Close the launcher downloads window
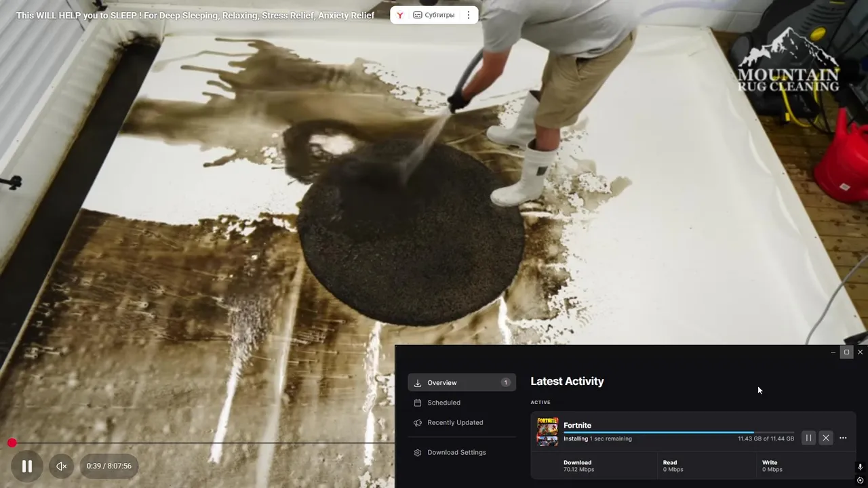This screenshot has width=868, height=488. click(860, 352)
